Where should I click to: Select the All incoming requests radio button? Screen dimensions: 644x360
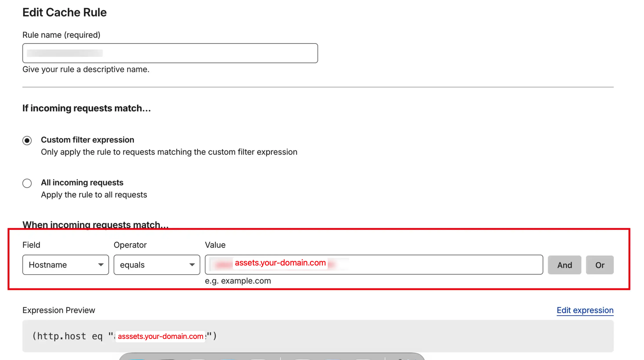click(x=27, y=183)
